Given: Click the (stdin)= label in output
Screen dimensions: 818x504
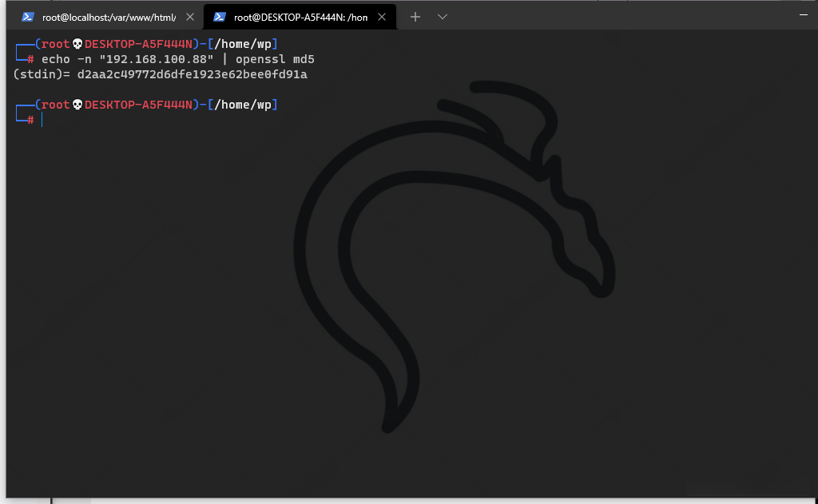Looking at the screenshot, I should click(x=42, y=74).
